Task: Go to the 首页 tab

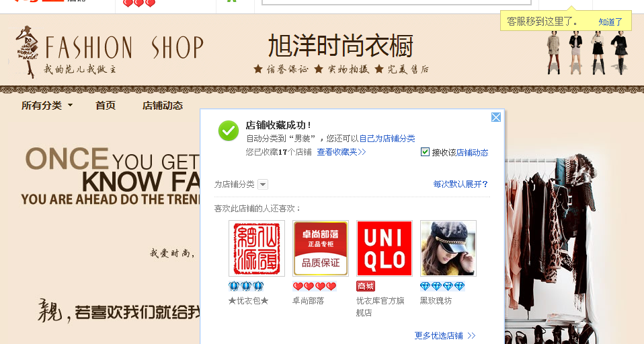Action: tap(106, 105)
